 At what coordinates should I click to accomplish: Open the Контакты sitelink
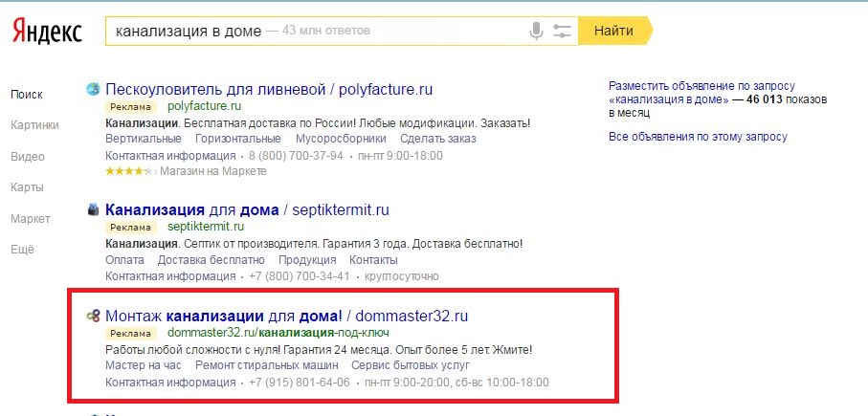click(x=373, y=259)
